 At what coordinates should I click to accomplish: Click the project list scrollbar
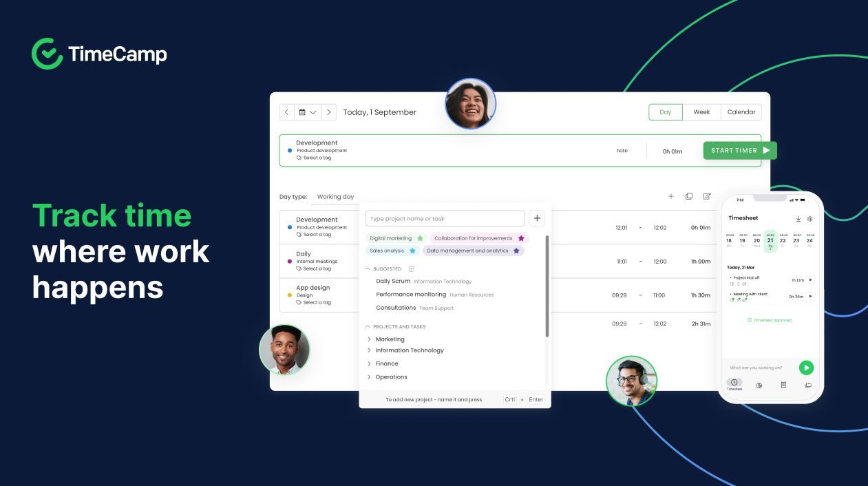coord(547,286)
